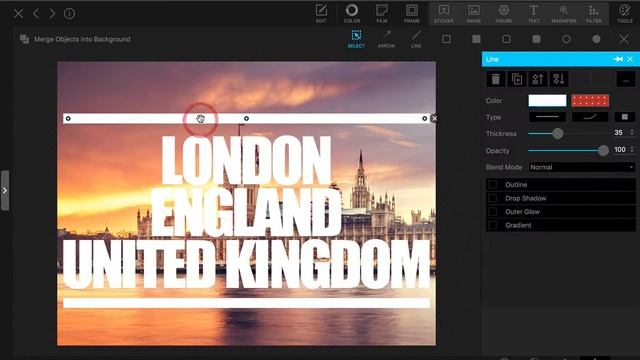Click the line's middle control handle

click(x=247, y=118)
